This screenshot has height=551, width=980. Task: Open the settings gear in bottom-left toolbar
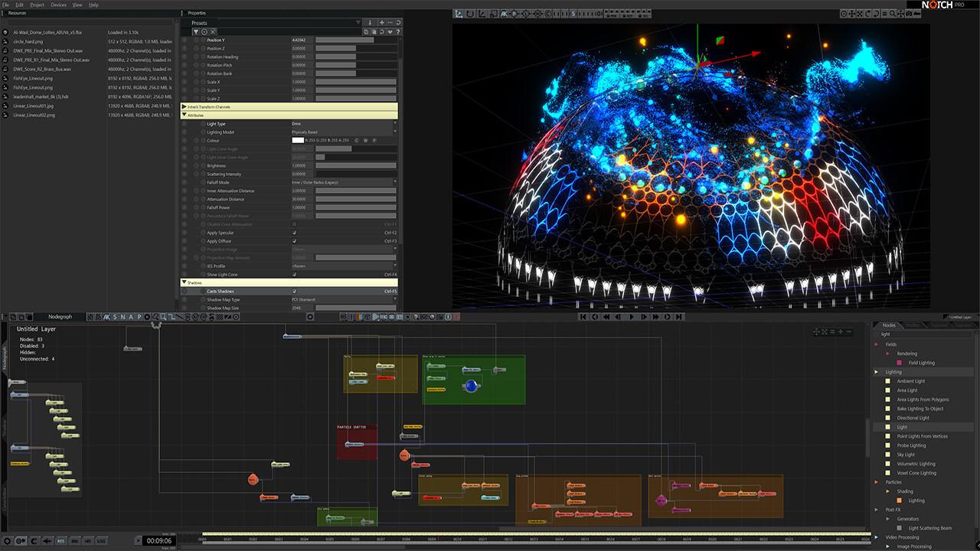pyautogui.click(x=7, y=541)
